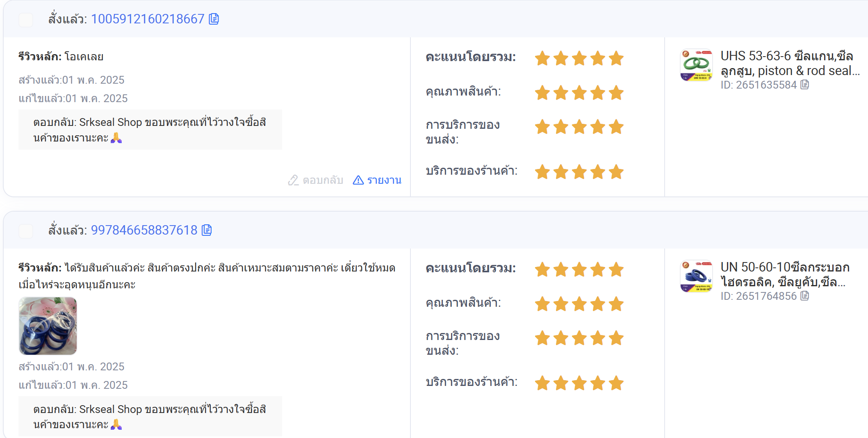Click fifth star of first overall rating
Screen dimensions: 868x438
pyautogui.click(x=616, y=58)
